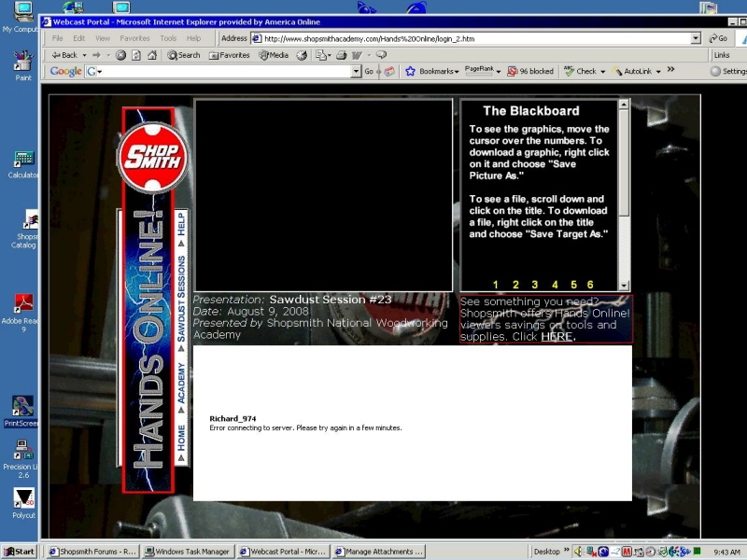Screen dimensions: 747x560
Task: Open the Polycut desktop shortcut
Action: (x=23, y=503)
